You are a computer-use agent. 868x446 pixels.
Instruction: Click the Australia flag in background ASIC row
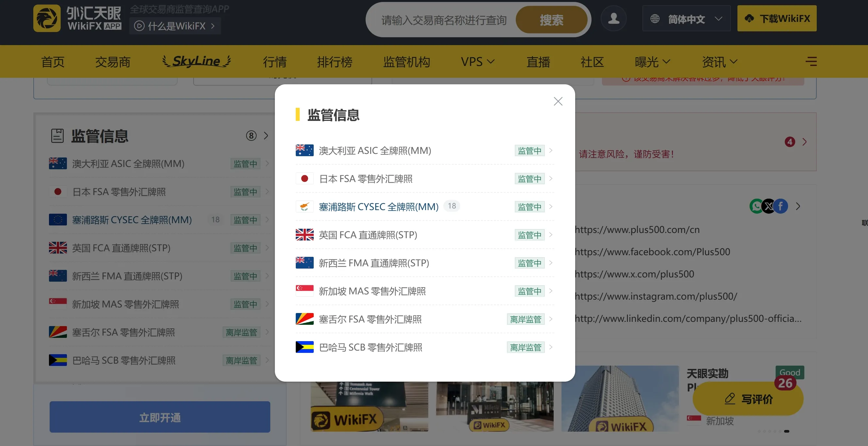point(58,164)
